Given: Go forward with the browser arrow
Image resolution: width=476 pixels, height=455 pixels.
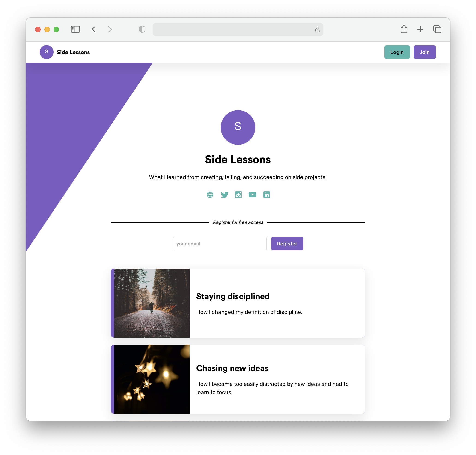Looking at the screenshot, I should pos(110,29).
